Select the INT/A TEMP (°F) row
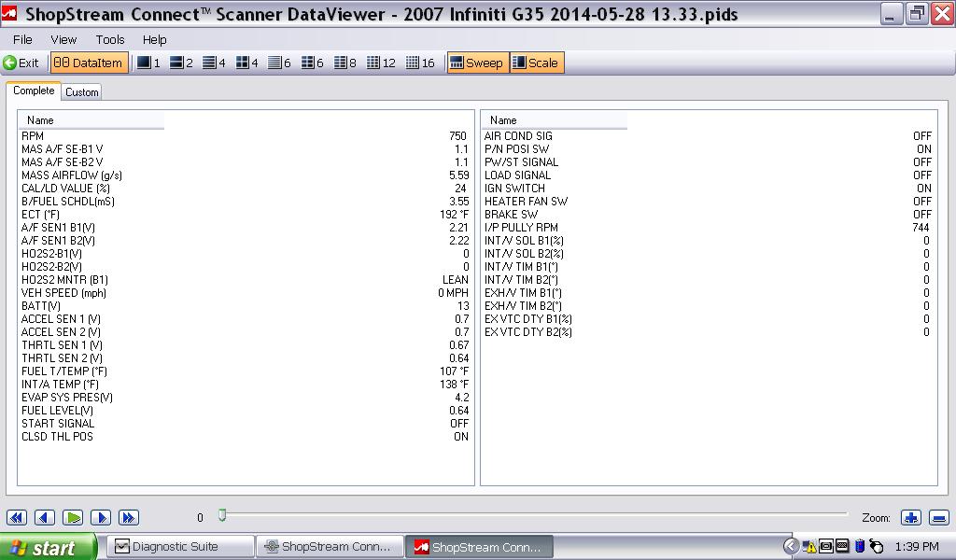This screenshot has width=956, height=560. 246,385
